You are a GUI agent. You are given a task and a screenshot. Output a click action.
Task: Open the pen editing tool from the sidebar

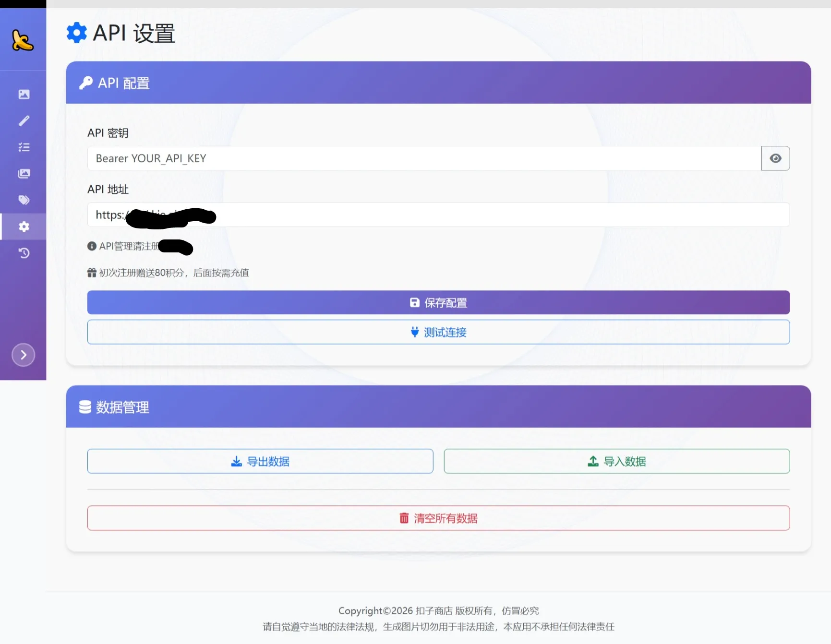click(x=24, y=120)
